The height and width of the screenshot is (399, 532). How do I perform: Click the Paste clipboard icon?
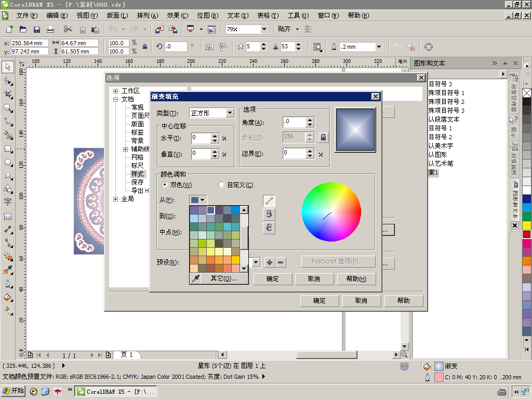(x=95, y=29)
